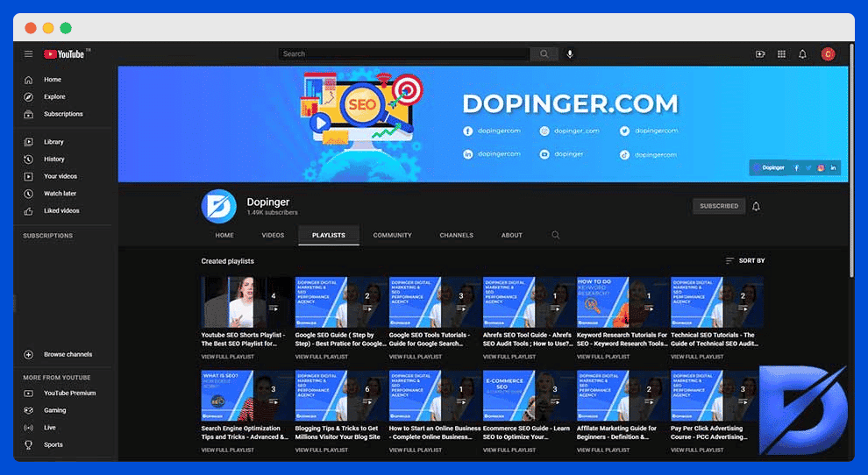
Task: View full playlist for Ahrefs SEO Tool Guide
Action: (x=509, y=357)
